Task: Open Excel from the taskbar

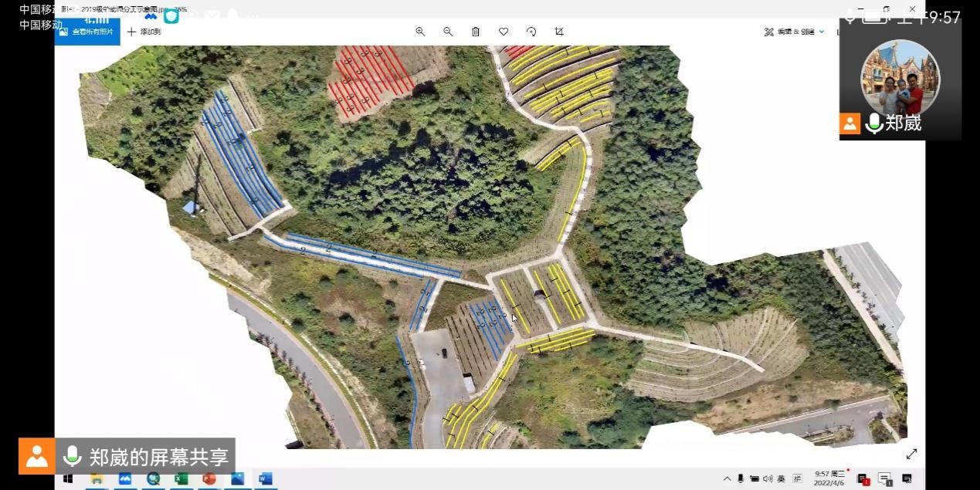Action: coord(181,479)
